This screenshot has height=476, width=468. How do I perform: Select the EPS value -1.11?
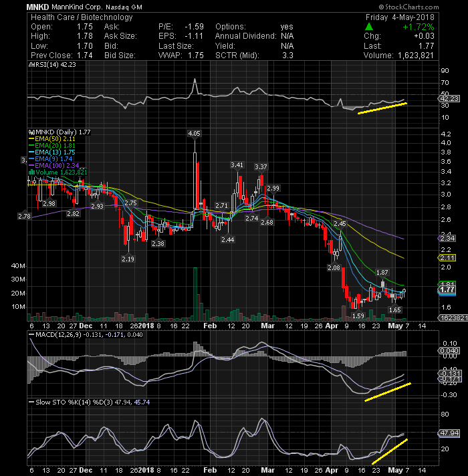[x=195, y=36]
